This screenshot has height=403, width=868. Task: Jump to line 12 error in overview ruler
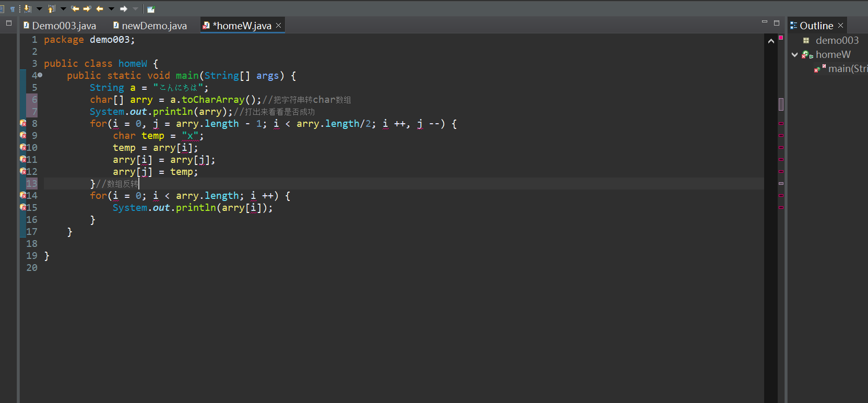pyautogui.click(x=781, y=171)
